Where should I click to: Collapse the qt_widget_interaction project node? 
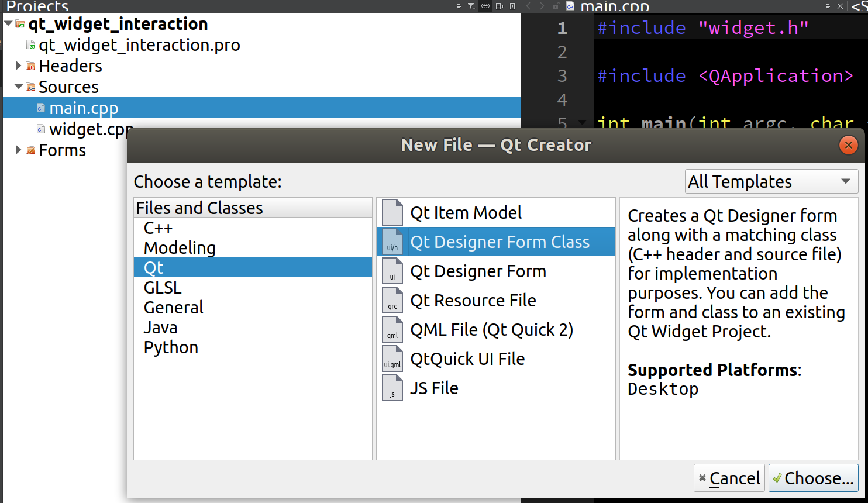8,24
